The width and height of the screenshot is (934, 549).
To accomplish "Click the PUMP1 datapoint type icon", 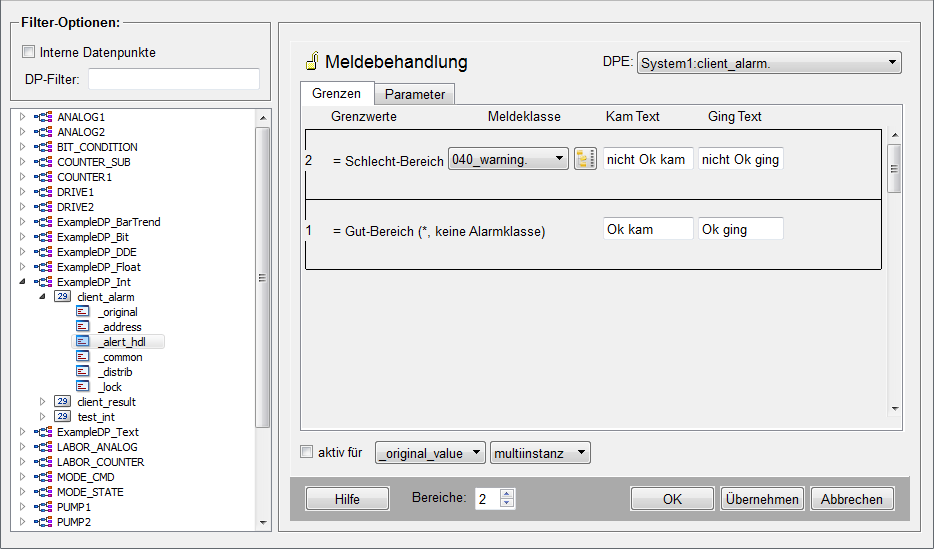I will 43,507.
